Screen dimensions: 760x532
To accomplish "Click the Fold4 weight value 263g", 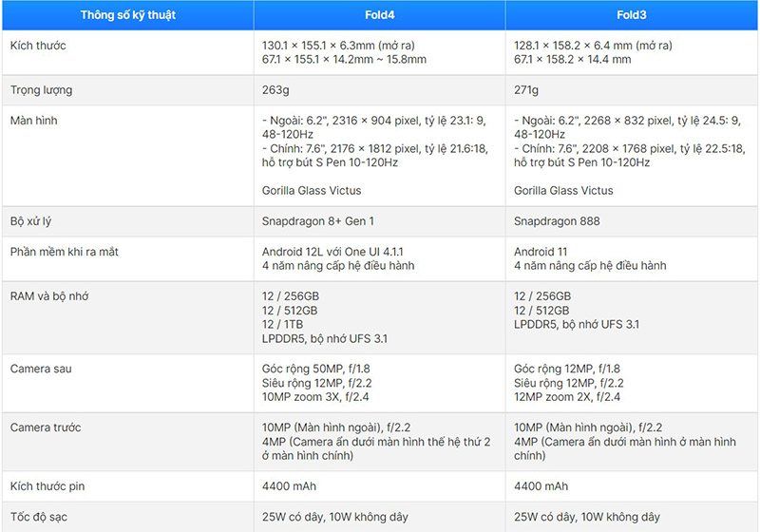I will 275,90.
